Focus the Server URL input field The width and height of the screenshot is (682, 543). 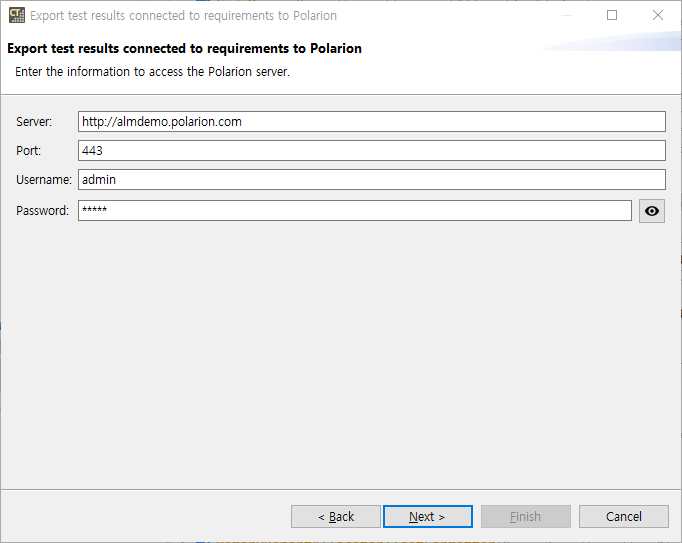(372, 121)
